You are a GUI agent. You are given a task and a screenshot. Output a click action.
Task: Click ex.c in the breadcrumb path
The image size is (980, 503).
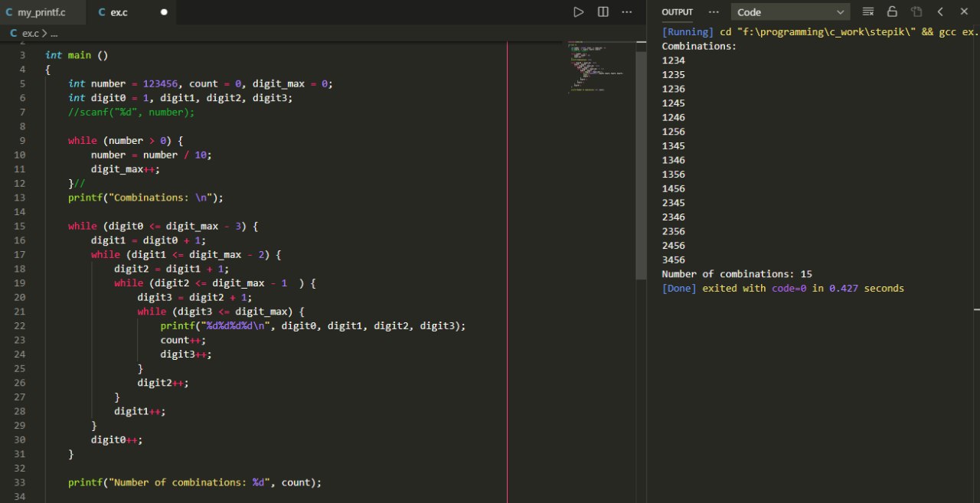pos(30,34)
